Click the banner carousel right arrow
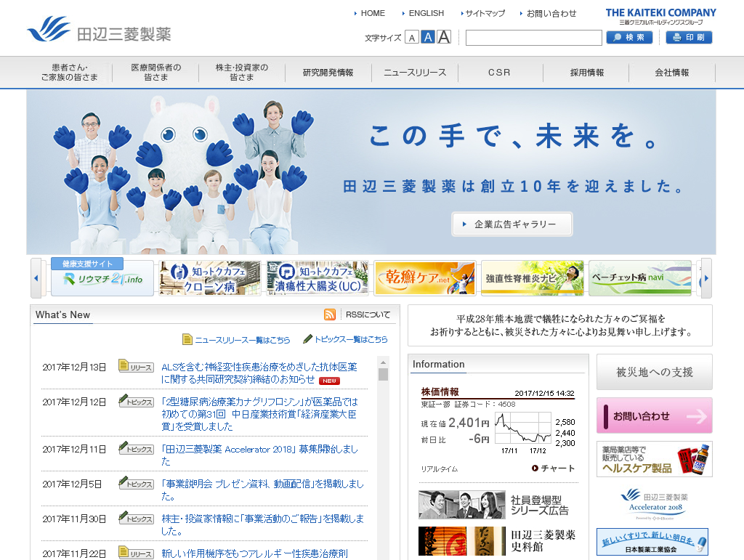Image resolution: width=744 pixels, height=560 pixels. pos(706,278)
